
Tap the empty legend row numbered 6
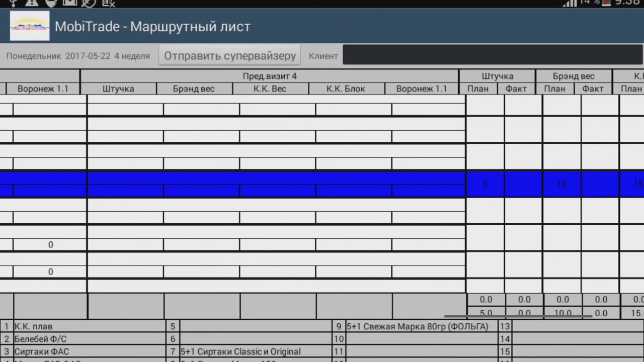[x=249, y=339]
